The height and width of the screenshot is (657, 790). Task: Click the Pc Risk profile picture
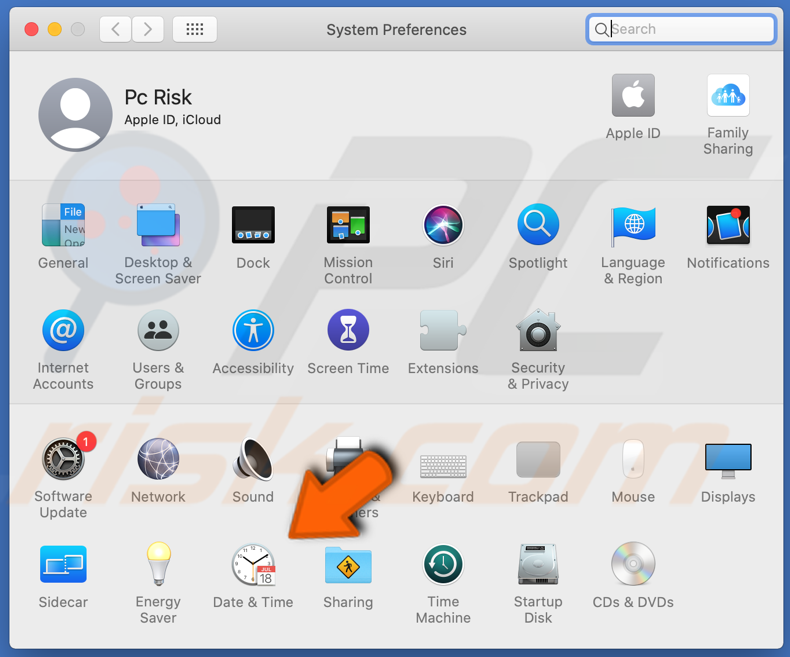75,114
